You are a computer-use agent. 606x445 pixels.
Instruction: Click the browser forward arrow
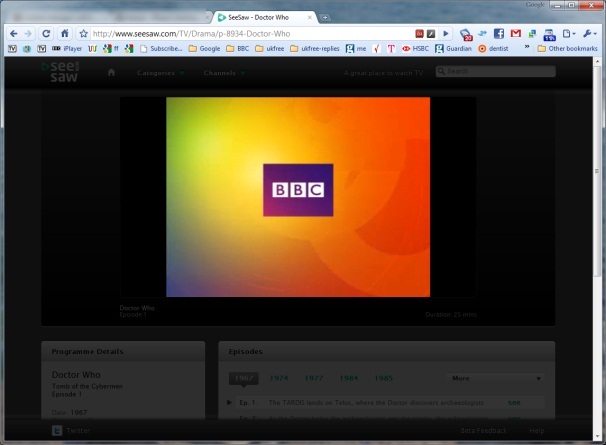28,34
